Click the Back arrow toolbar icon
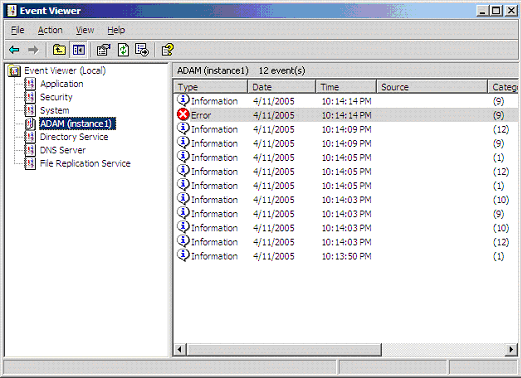The height and width of the screenshot is (378, 521). (x=14, y=50)
